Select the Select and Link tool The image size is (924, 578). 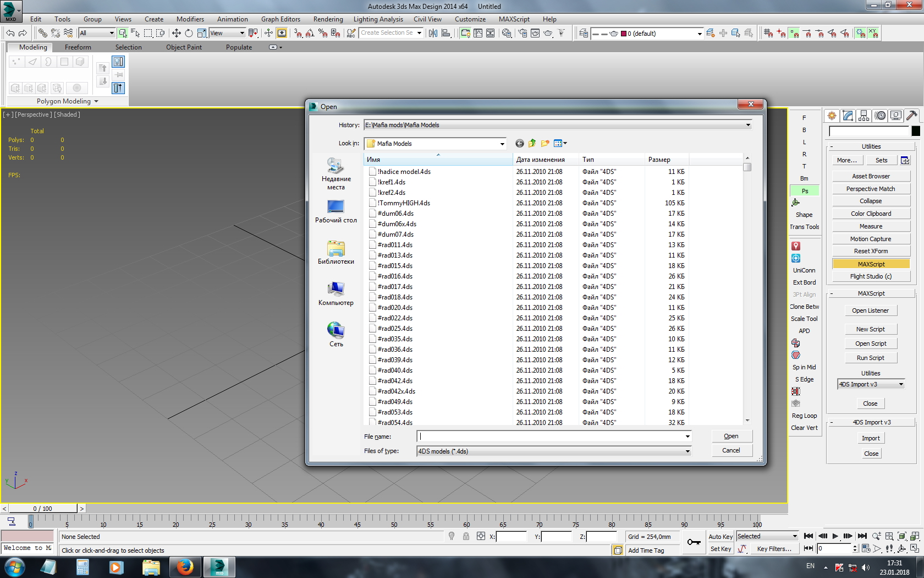point(42,33)
